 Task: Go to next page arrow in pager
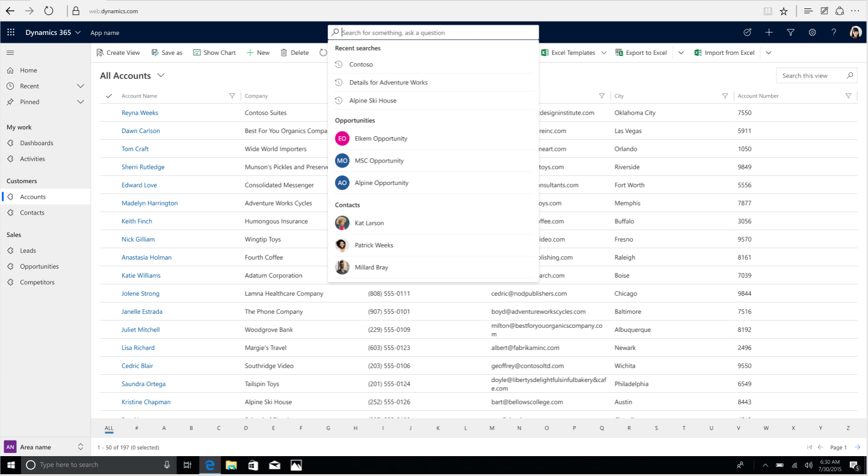coord(857,447)
